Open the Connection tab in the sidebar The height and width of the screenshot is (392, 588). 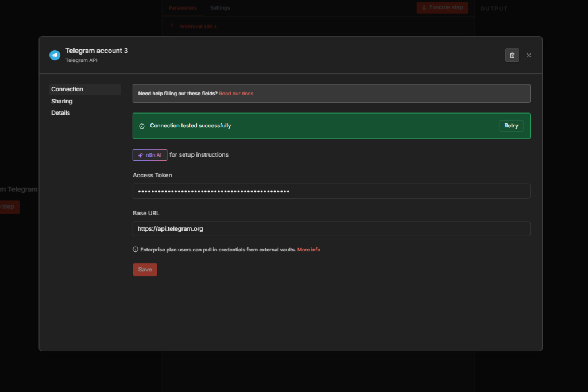coord(67,89)
